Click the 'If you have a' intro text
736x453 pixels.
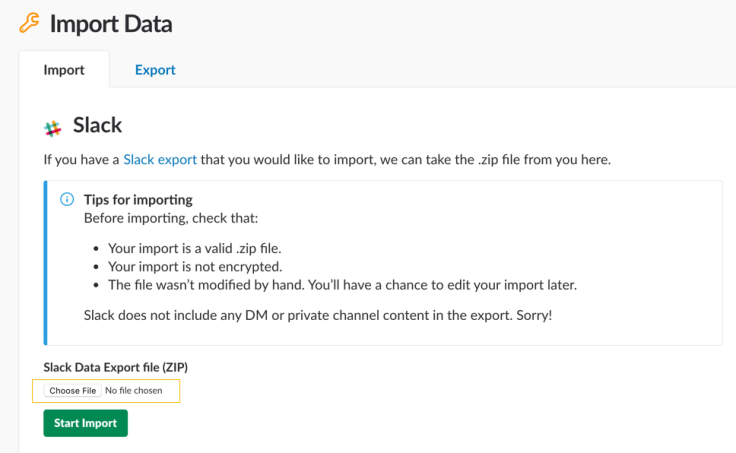pyautogui.click(x=80, y=159)
